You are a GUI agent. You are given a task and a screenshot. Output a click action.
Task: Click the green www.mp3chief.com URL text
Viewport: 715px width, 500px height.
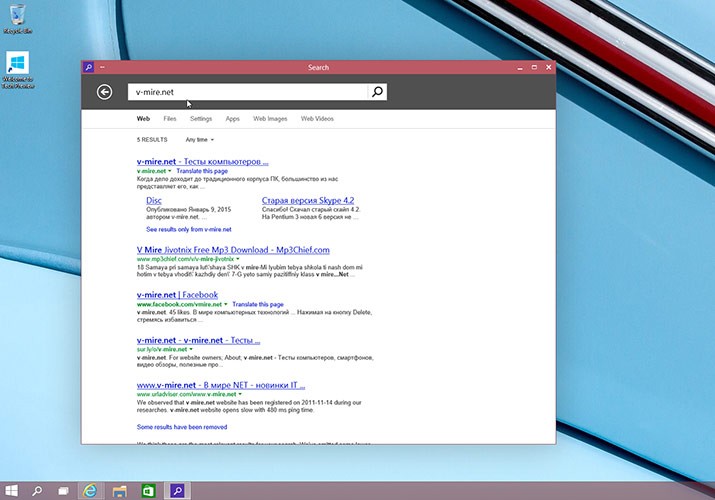(x=185, y=259)
